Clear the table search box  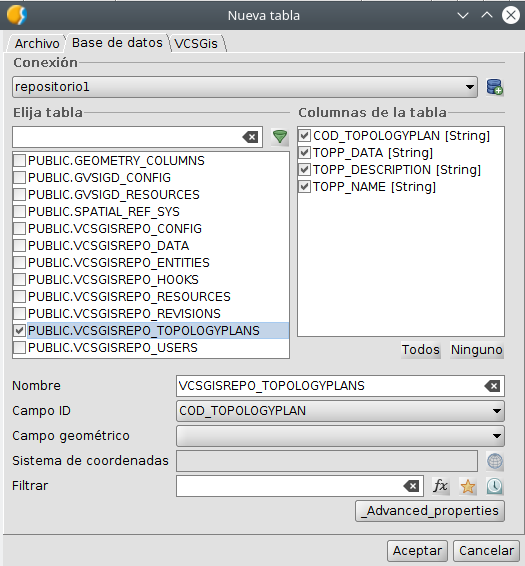pyautogui.click(x=250, y=137)
